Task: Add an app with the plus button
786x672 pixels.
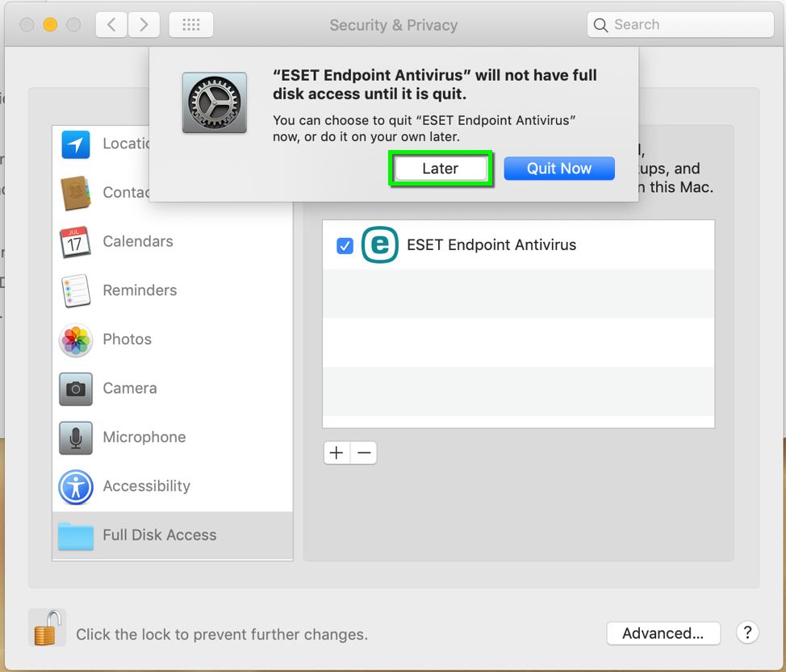Action: tap(337, 453)
